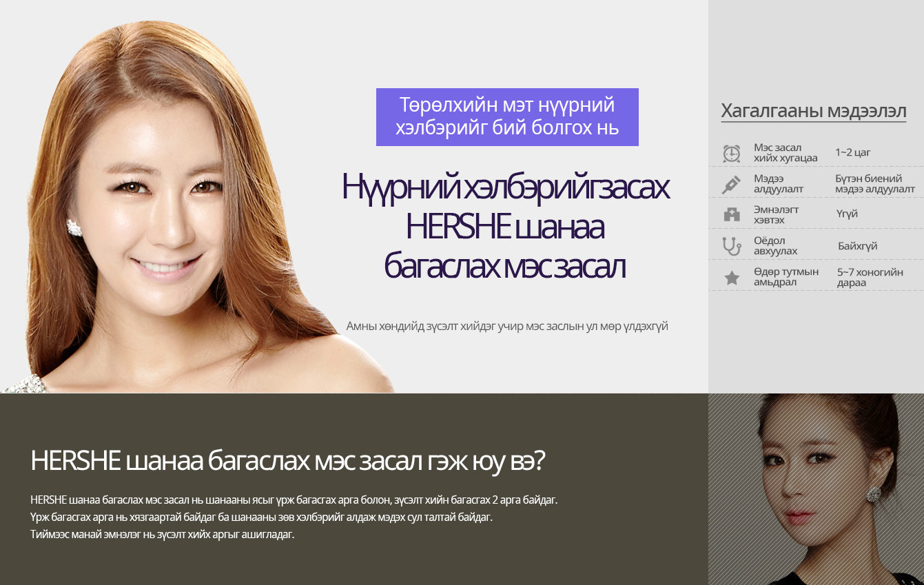
Task: Click the paragraph line starting Тиймээс манай эмнэлэг
Action: tap(163, 535)
